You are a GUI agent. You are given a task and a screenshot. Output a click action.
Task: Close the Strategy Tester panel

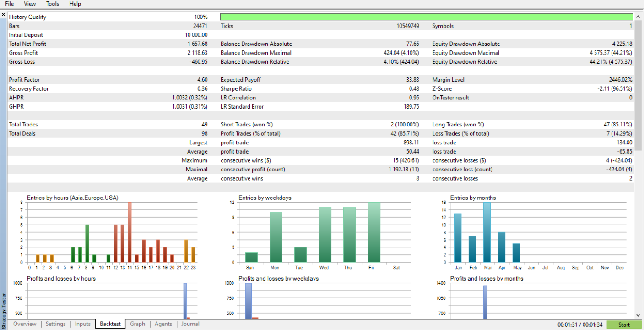point(3,15)
